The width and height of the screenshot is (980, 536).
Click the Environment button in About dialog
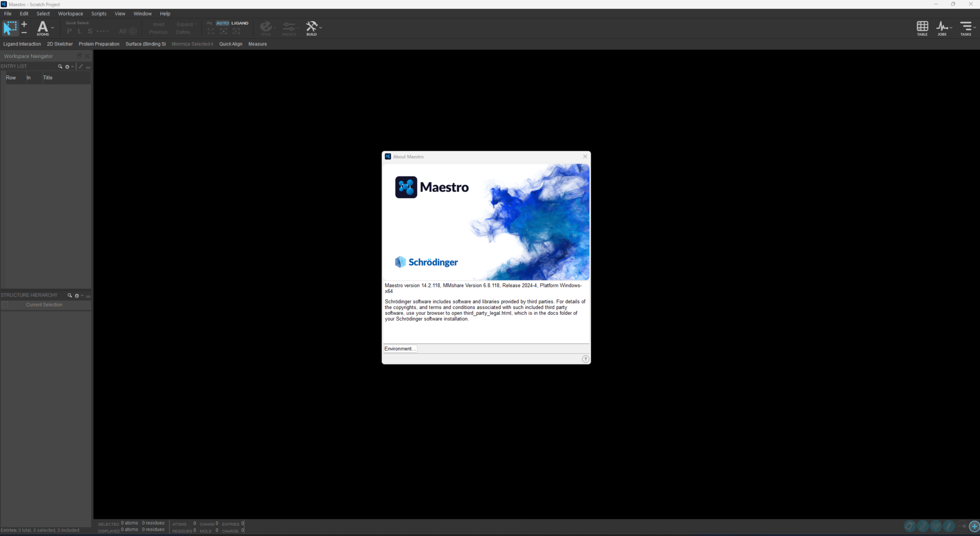(x=399, y=348)
